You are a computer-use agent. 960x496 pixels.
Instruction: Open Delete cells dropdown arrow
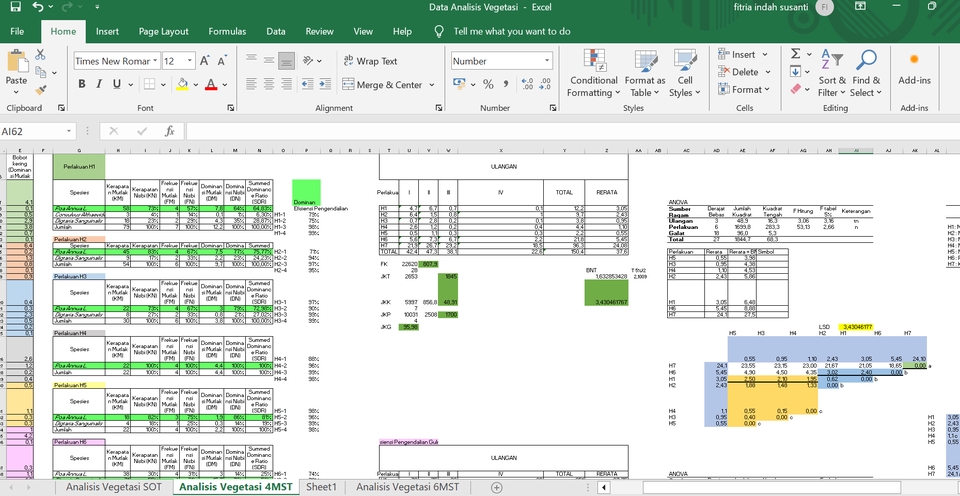click(766, 72)
